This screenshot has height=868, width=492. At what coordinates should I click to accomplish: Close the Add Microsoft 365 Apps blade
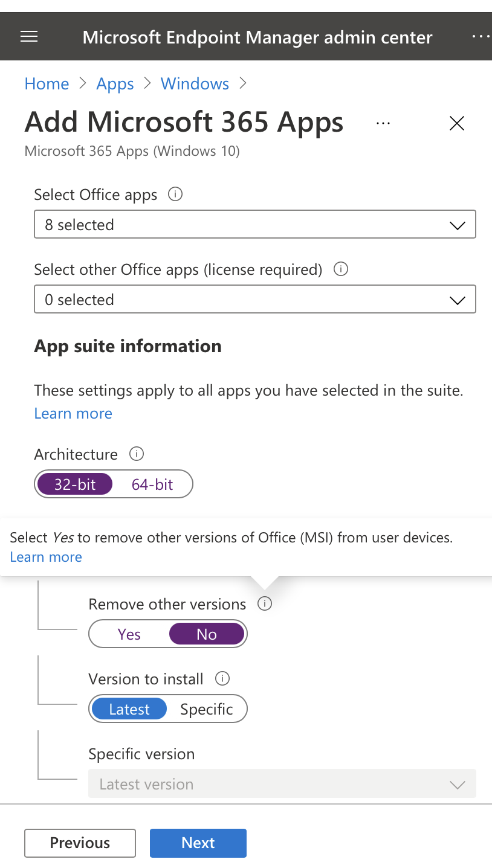pyautogui.click(x=456, y=123)
